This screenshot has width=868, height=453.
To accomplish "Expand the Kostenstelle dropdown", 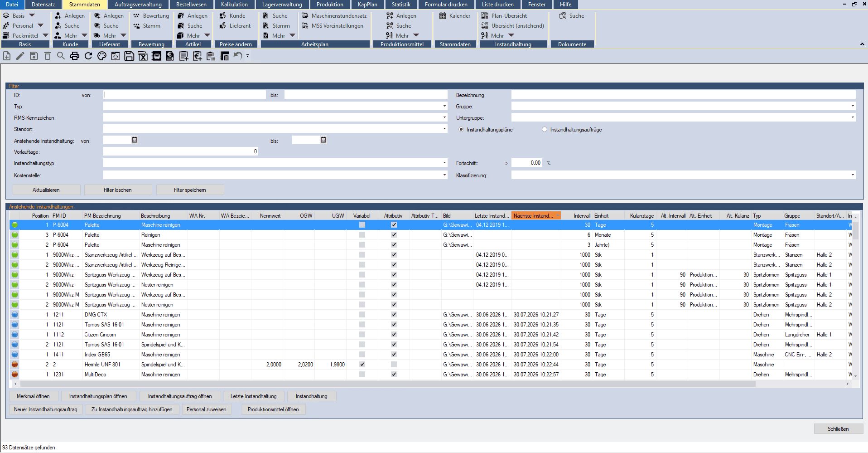I will point(444,175).
